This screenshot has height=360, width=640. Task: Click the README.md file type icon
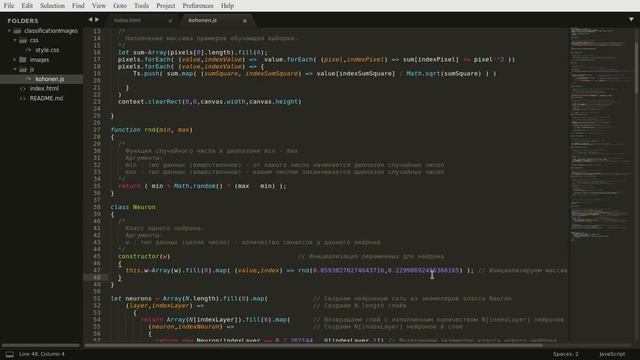tap(22, 98)
